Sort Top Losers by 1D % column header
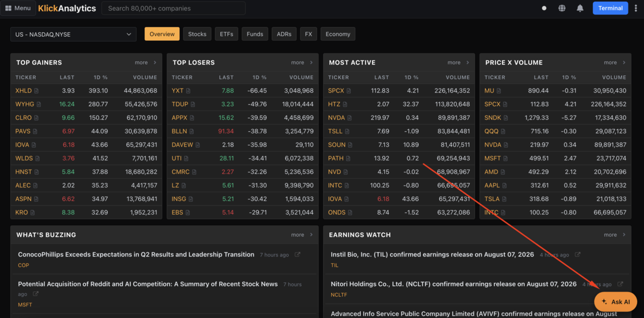The height and width of the screenshot is (318, 644). tap(259, 77)
